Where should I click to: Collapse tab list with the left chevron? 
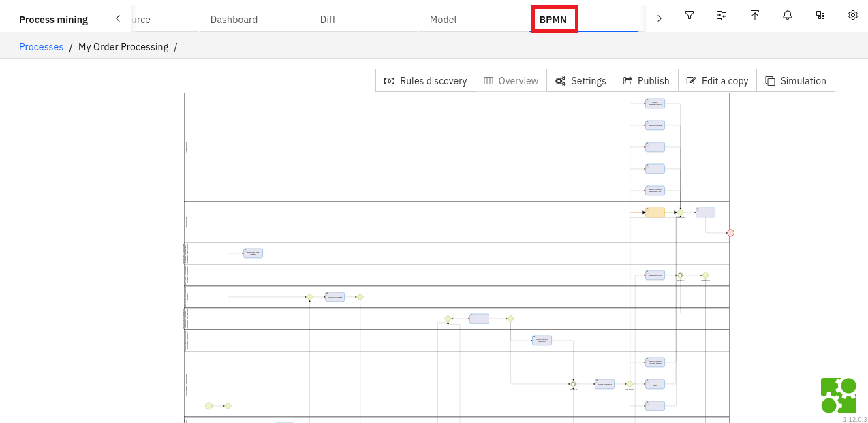pos(117,18)
